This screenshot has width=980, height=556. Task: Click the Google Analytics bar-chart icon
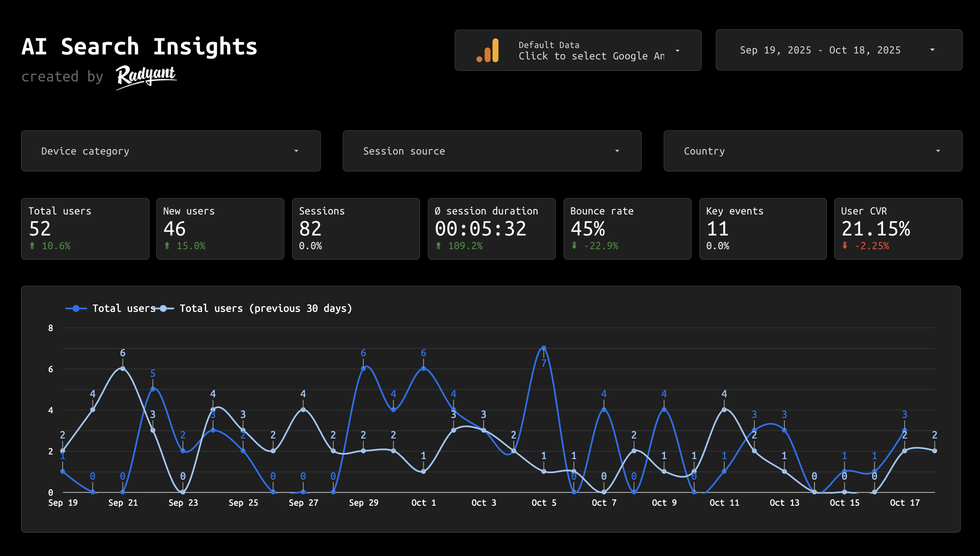point(487,50)
